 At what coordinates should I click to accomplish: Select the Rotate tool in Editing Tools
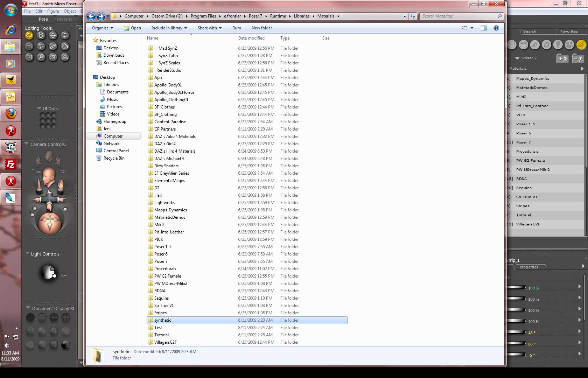click(29, 35)
